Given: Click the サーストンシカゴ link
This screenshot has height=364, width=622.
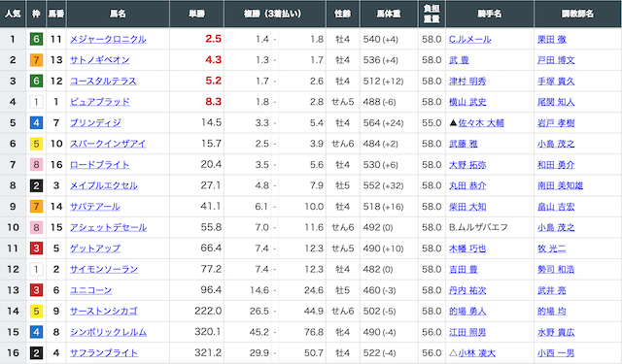Looking at the screenshot, I should coord(104,312).
